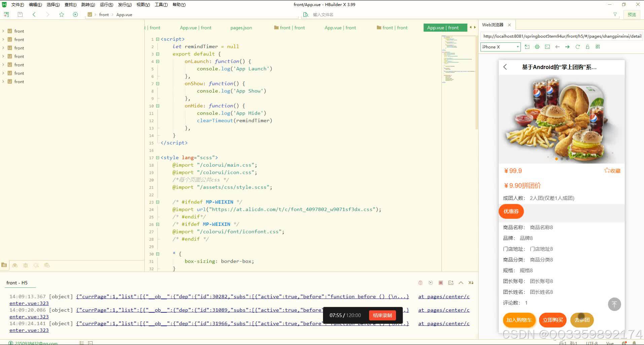Navigate forward in the built-in web browser
644x345 pixels.
[x=567, y=47]
